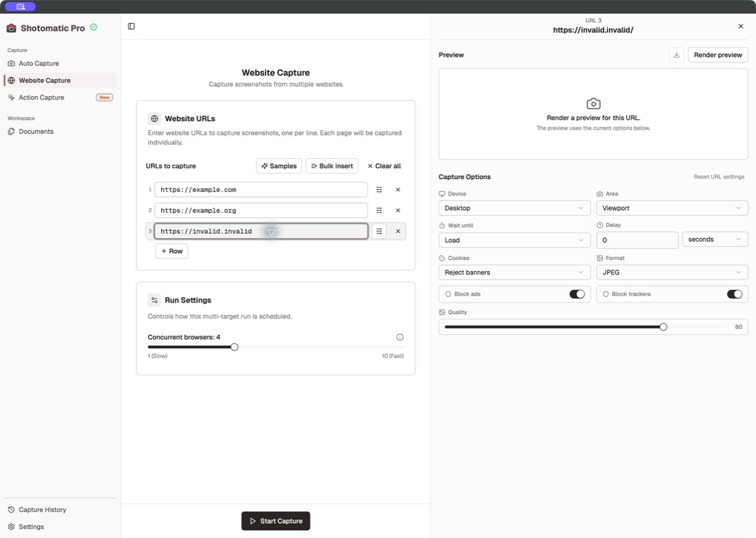Click the green verified check icon
Screen dimensions: 756x538
94,27
